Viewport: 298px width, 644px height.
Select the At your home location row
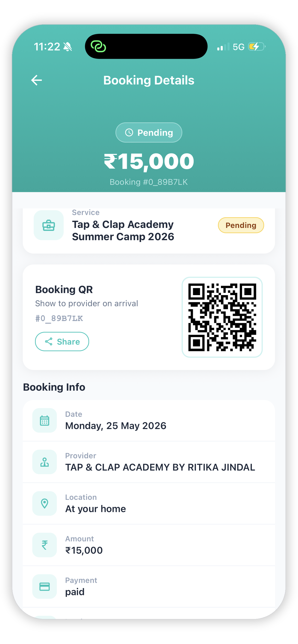coord(149,504)
